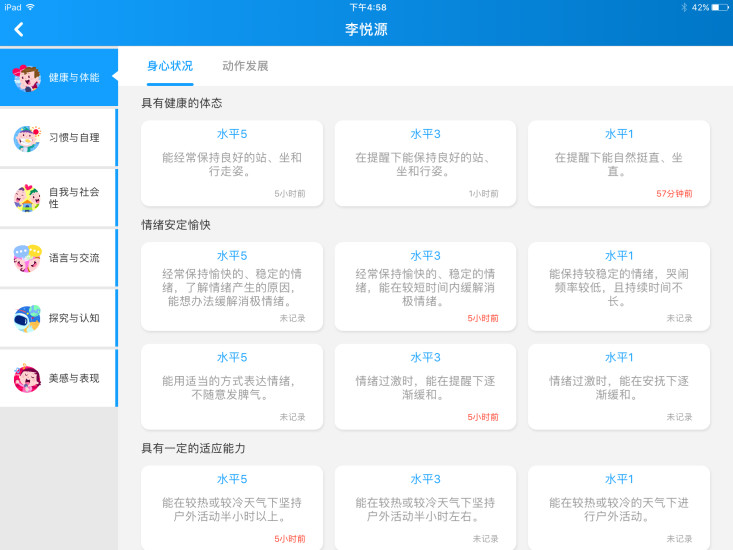Switch to the 动作发展 tab
This screenshot has width=733, height=550.
[x=245, y=66]
